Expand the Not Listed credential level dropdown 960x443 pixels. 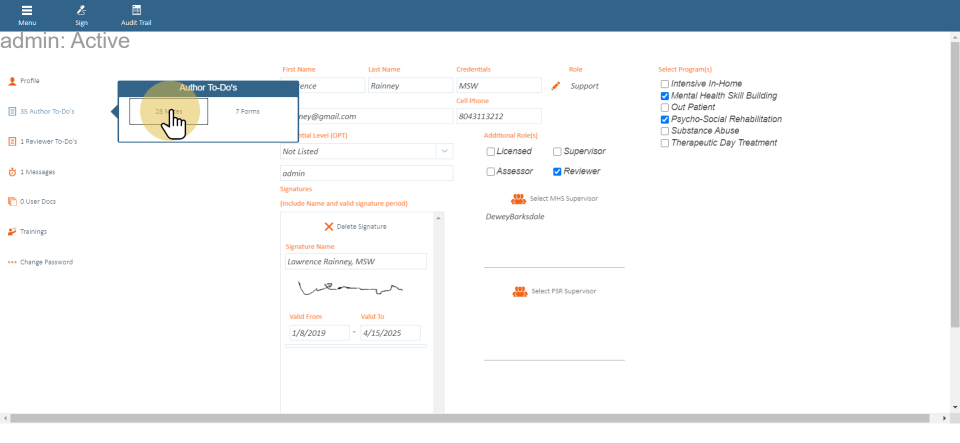click(x=443, y=151)
